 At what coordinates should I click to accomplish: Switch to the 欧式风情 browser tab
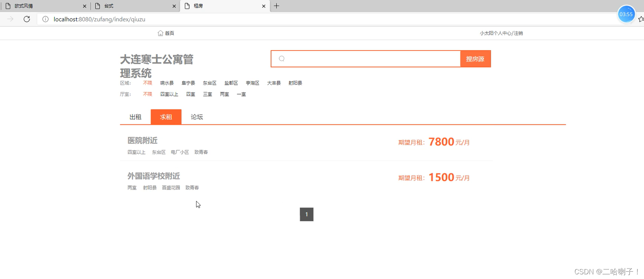point(46,6)
